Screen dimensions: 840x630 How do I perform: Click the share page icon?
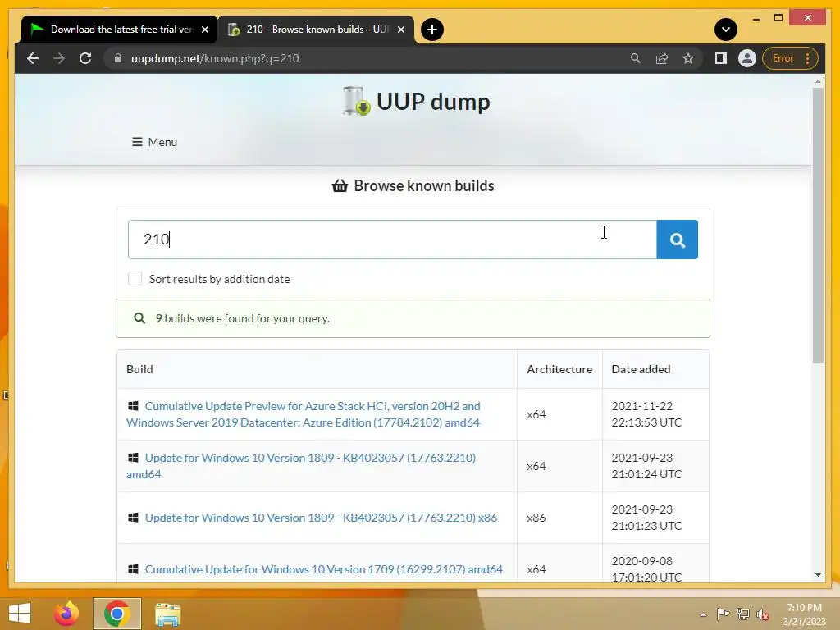tap(662, 58)
